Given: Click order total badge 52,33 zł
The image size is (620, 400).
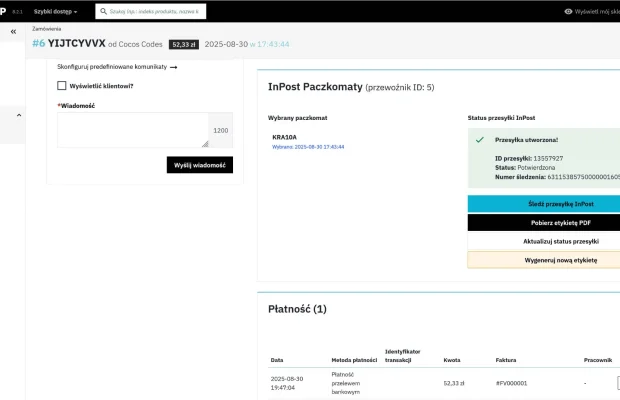Looking at the screenshot, I should [184, 45].
